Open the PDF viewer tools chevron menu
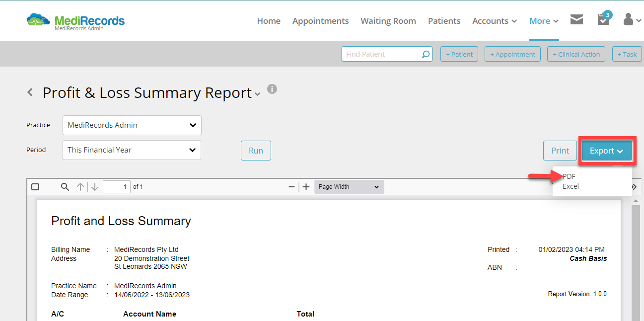 (634, 187)
